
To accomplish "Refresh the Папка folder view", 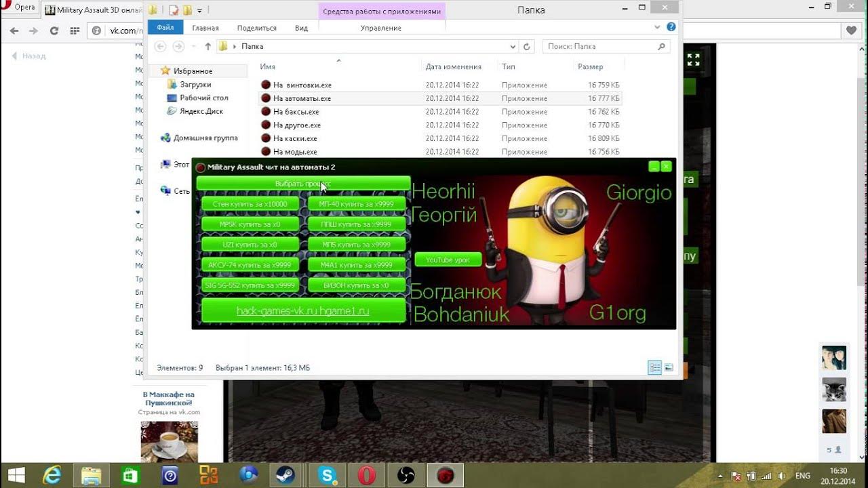I will pyautogui.click(x=527, y=47).
